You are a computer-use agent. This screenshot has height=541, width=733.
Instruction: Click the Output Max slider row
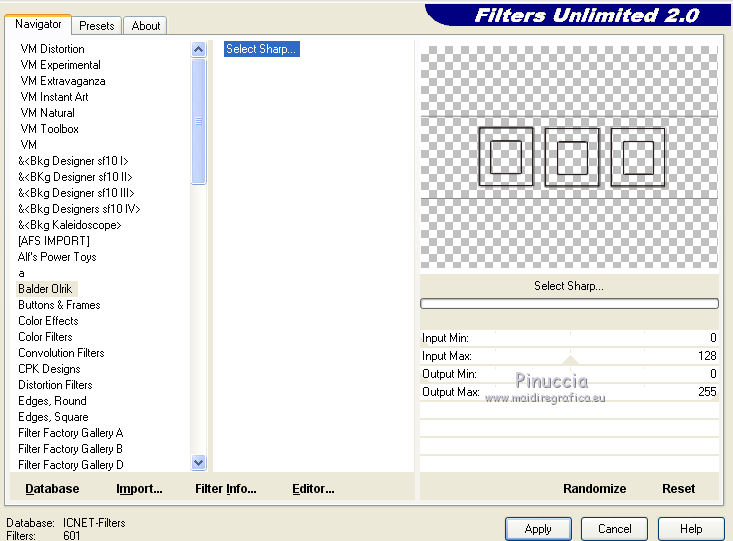(569, 392)
